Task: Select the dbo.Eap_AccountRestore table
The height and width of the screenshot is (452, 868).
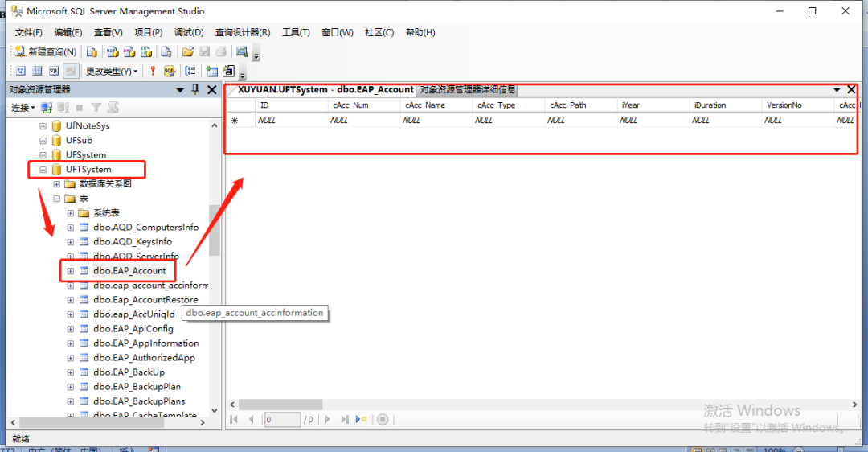Action: coord(145,300)
